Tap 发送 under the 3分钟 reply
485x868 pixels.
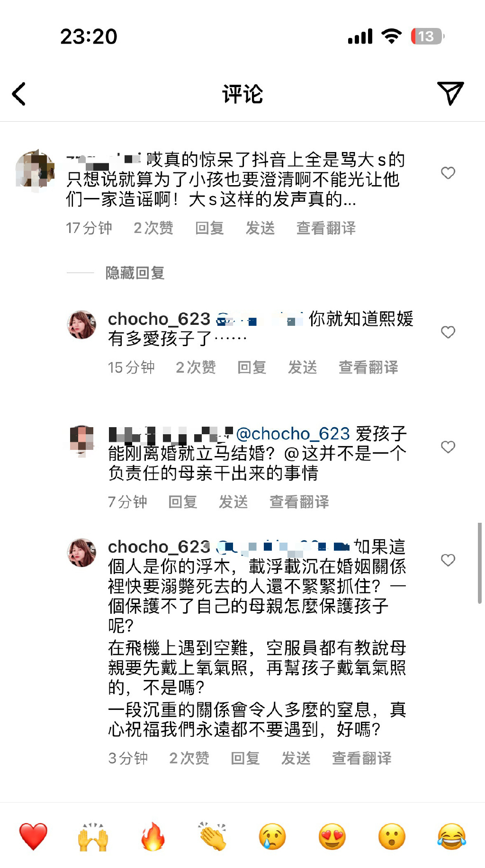[296, 758]
